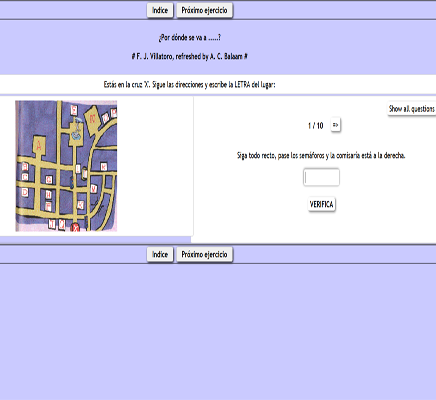436x400 pixels.
Task: Go to top Próximo ejercicio
Action: click(x=204, y=10)
